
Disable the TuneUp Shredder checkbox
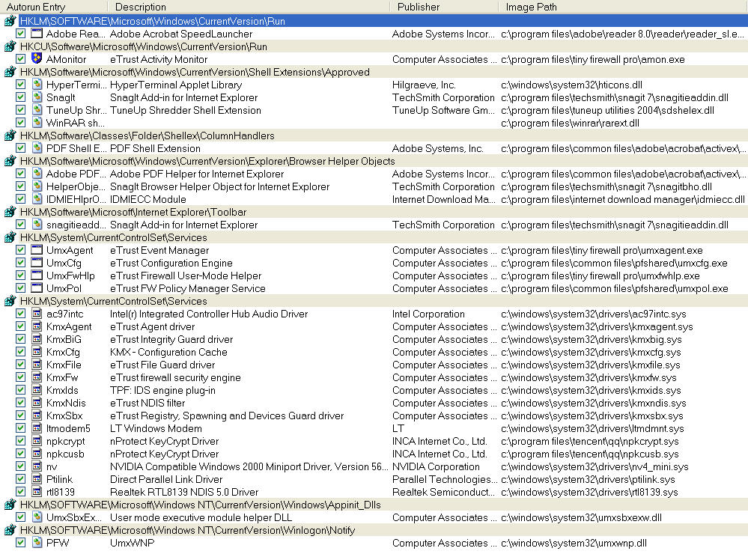click(20, 110)
